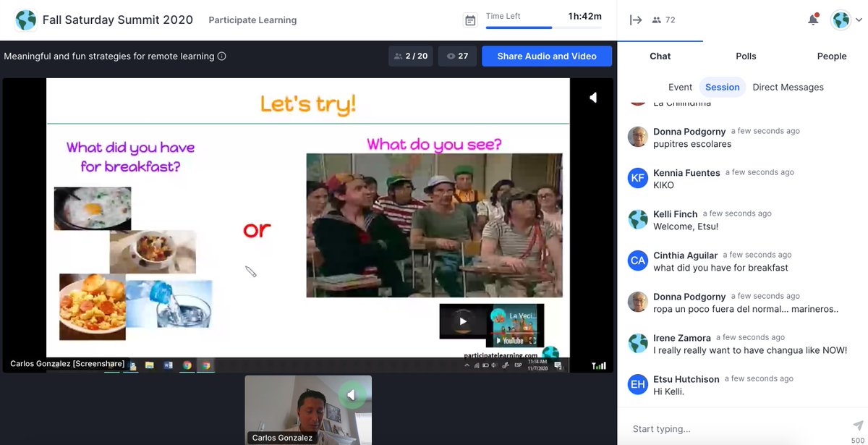Viewport: 868px width, 445px height.
Task: Click the Fall Saturday Summit 2020 title
Action: click(x=118, y=20)
